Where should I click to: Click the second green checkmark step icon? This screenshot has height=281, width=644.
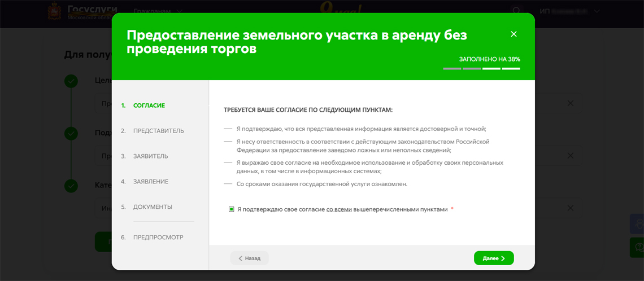click(71, 134)
